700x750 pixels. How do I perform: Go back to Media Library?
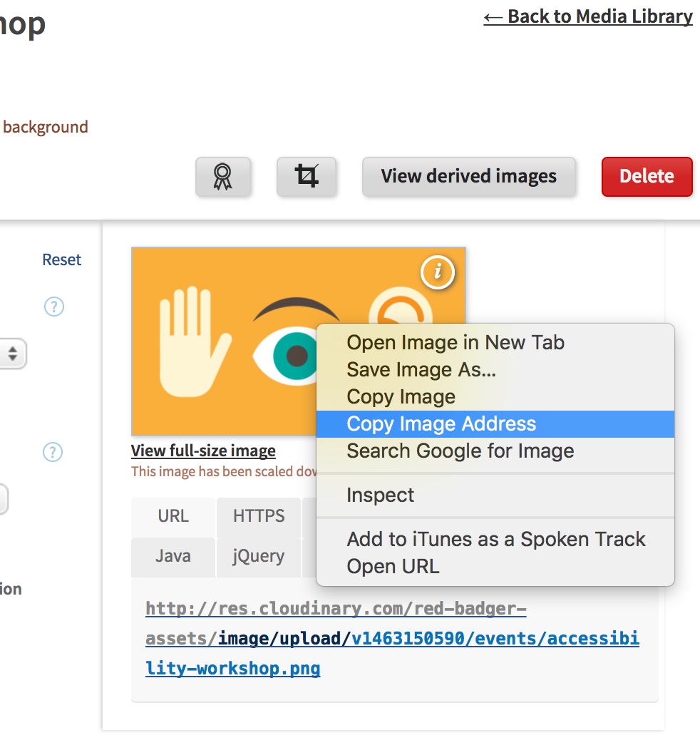[x=587, y=17]
